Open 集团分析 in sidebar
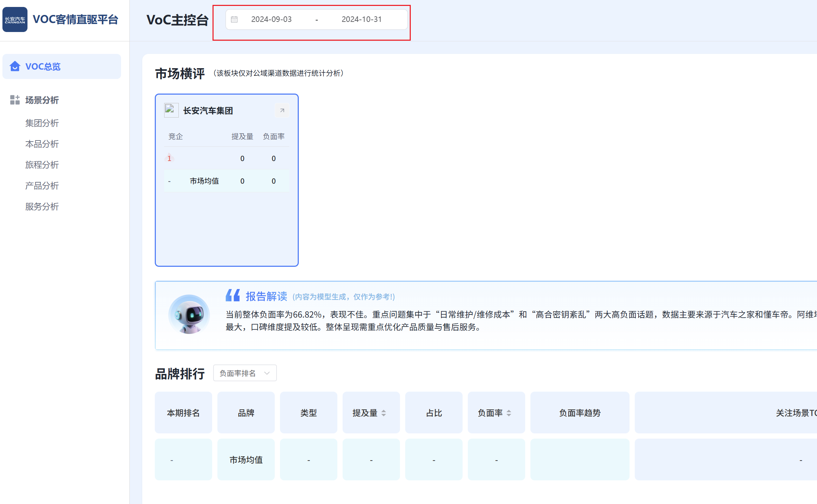 [x=42, y=123]
